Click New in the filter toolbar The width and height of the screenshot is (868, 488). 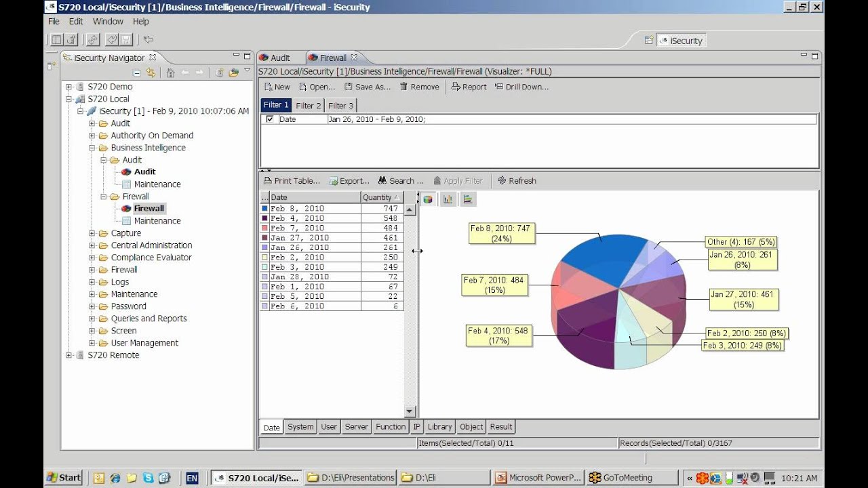click(x=277, y=87)
